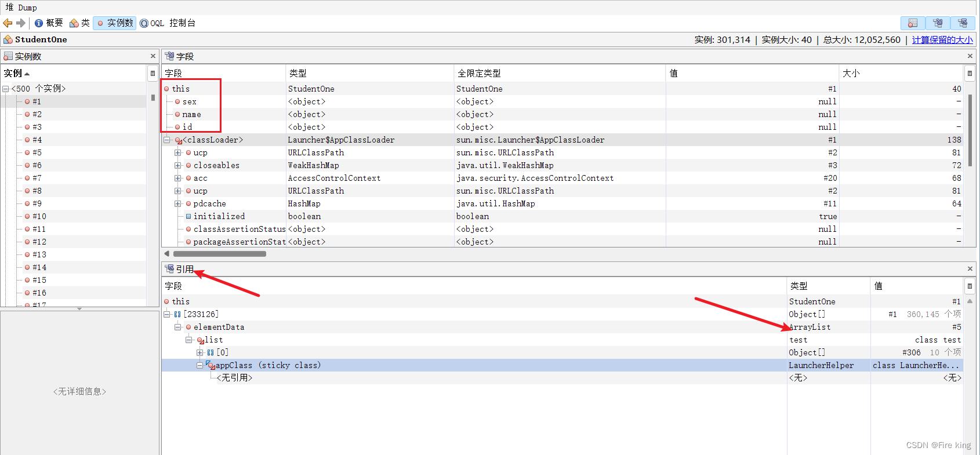This screenshot has height=455, width=980.
Task: Click the scroll-up arrow in 引用 panel
Action: click(x=970, y=301)
